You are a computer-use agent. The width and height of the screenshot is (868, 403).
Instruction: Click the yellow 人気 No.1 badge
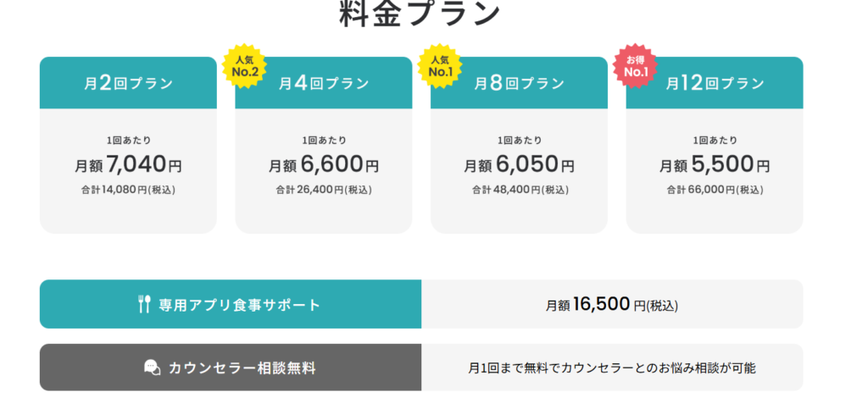[438, 64]
